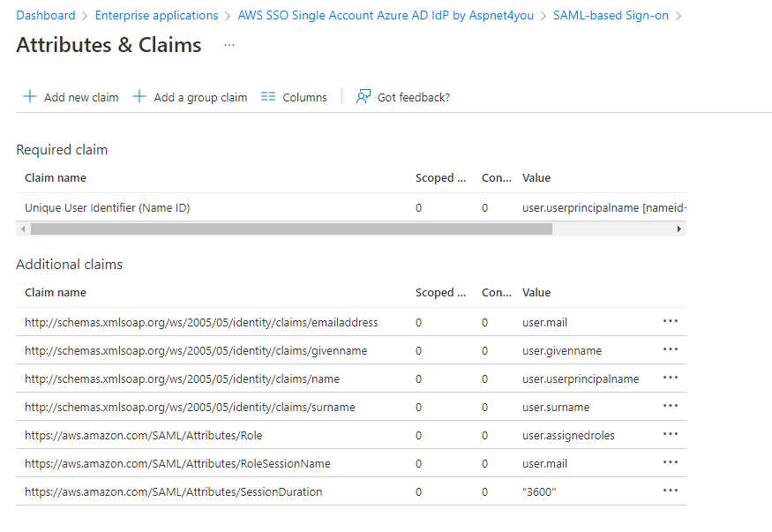The height and width of the screenshot is (532, 772).
Task: Open ellipsis menu for Attributes/Role row
Action: click(670, 433)
